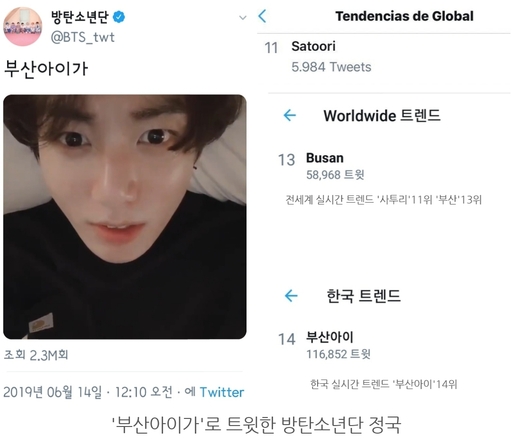
Task: Click the 조회 2.3M회 view count
Action: pyautogui.click(x=36, y=355)
